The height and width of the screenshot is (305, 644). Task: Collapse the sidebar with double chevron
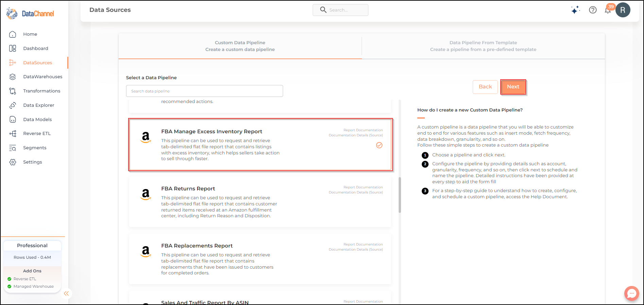click(66, 293)
